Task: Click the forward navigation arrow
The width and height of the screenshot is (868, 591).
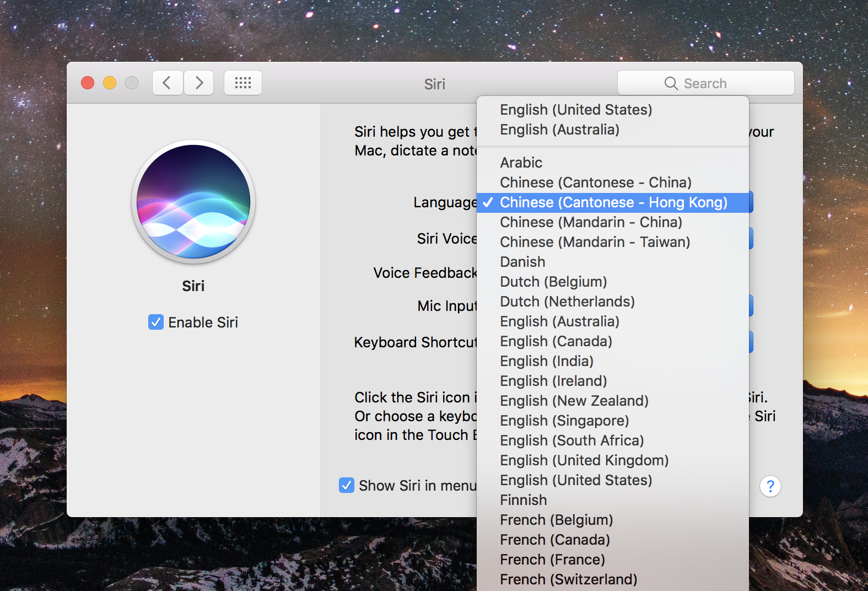Action: (199, 83)
